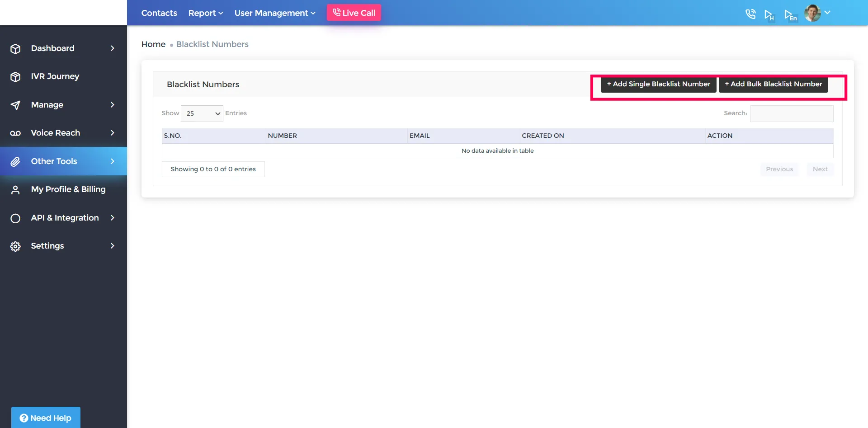Click the Voice Reach voicemail icon
This screenshot has height=428, width=868.
tap(15, 133)
